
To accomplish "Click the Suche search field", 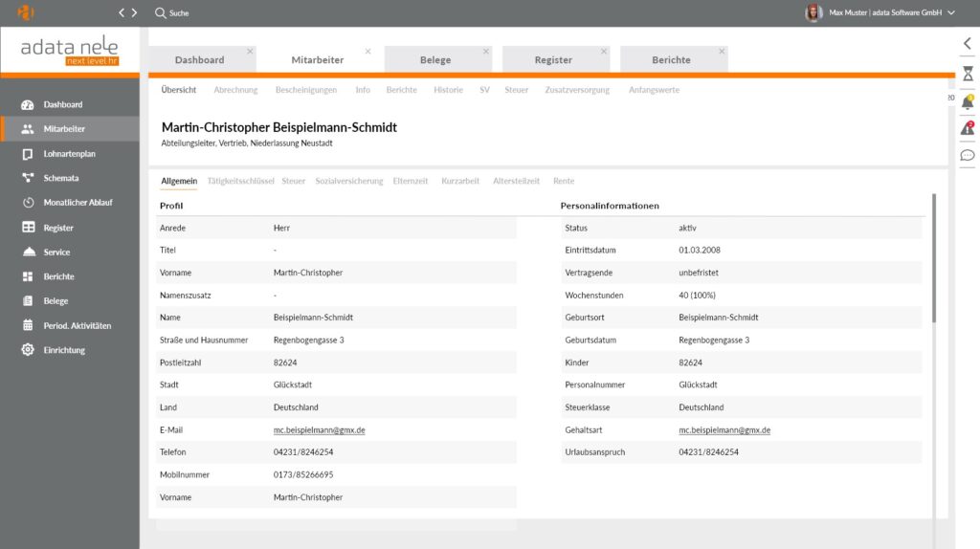I will (x=179, y=12).
